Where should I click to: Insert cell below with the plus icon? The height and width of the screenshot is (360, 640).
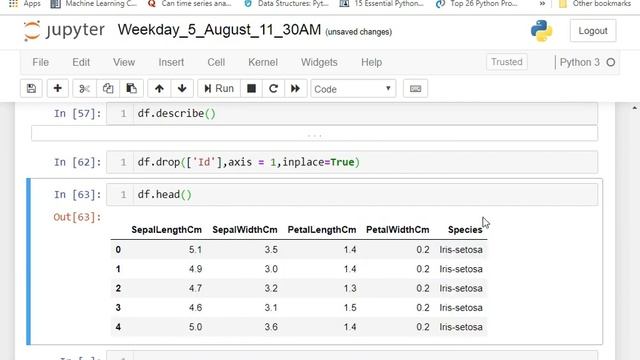58,89
